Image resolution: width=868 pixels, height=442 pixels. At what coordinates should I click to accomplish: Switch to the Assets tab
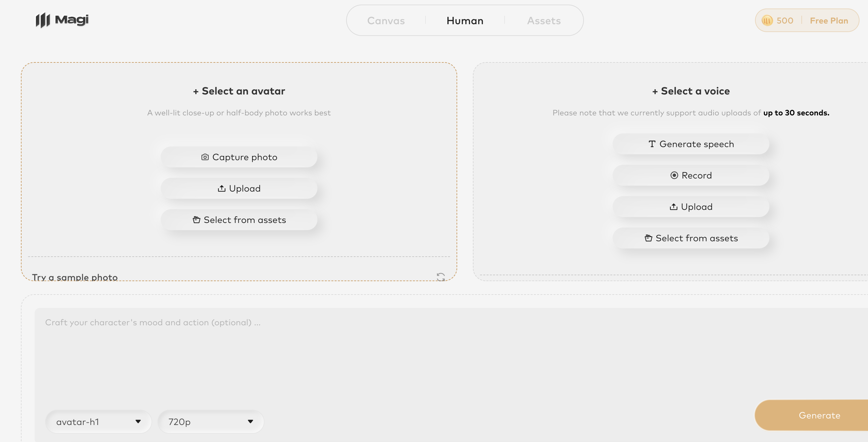pos(543,21)
